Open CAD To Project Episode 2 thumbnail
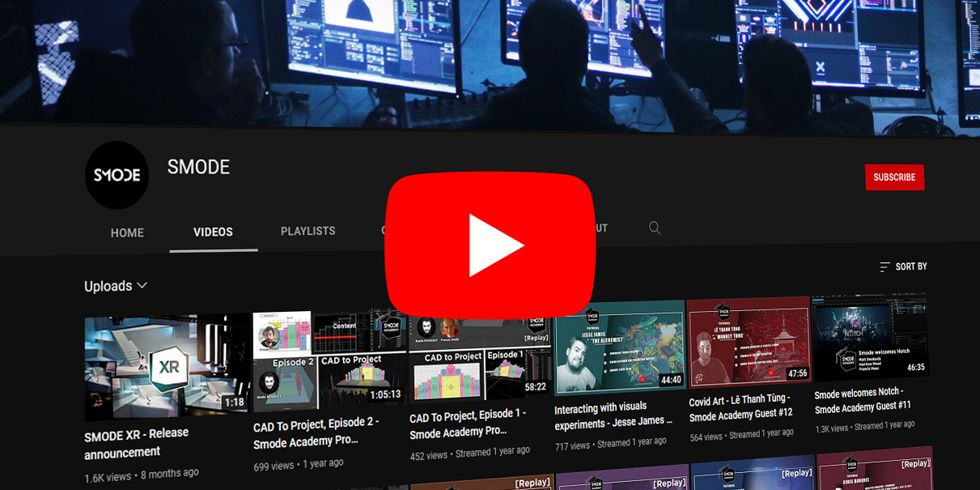Viewport: 980px width, 490px height. pyautogui.click(x=328, y=358)
